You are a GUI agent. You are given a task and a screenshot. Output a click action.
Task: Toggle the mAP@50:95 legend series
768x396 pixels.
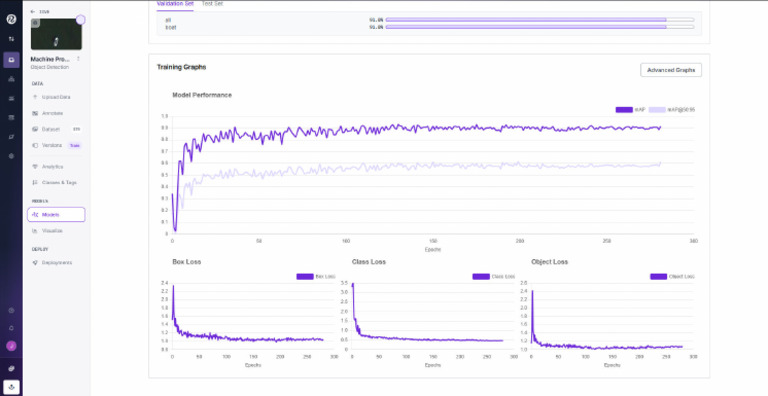(672, 110)
